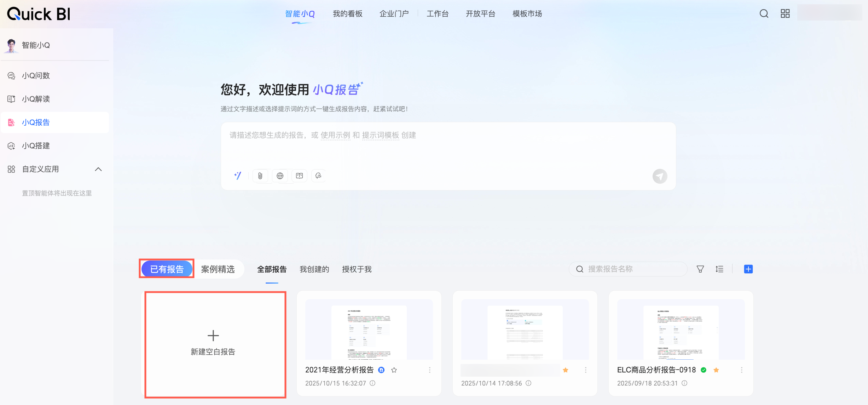Star the 2021年经营分析报告 as favorite
The image size is (868, 405).
(x=394, y=370)
